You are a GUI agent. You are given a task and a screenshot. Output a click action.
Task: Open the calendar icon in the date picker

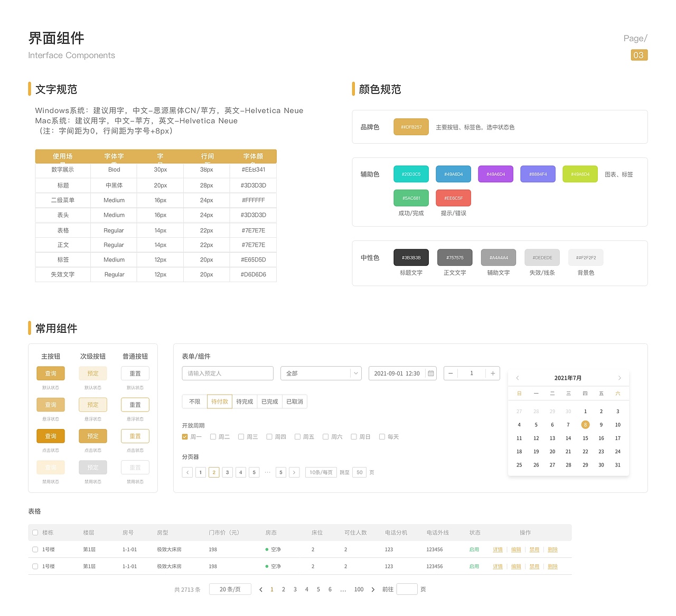[430, 373]
